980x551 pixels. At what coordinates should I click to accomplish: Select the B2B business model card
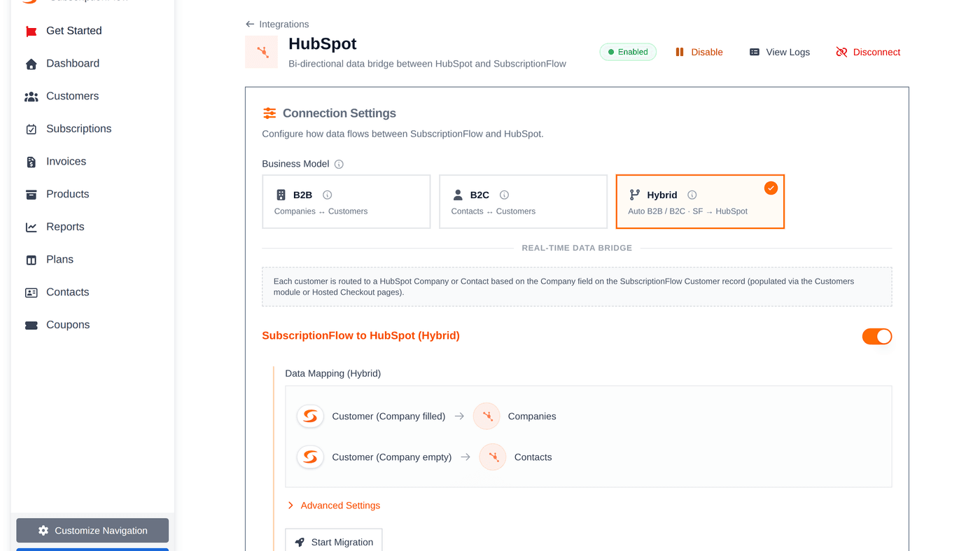[x=346, y=202]
